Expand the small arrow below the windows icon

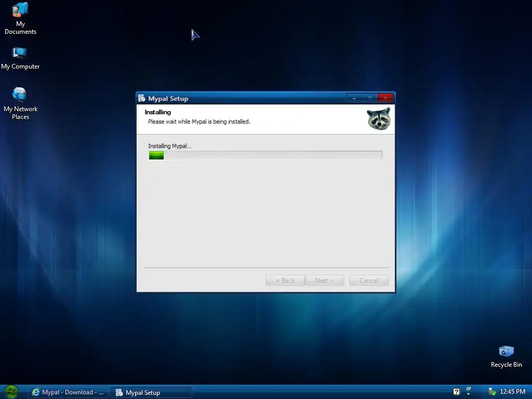tap(469, 394)
